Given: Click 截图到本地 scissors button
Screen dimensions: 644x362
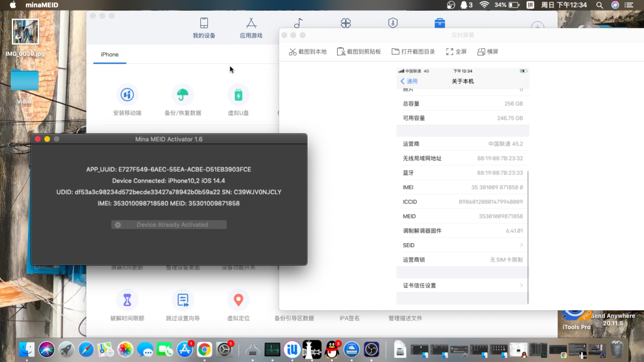Looking at the screenshot, I should coord(308,51).
